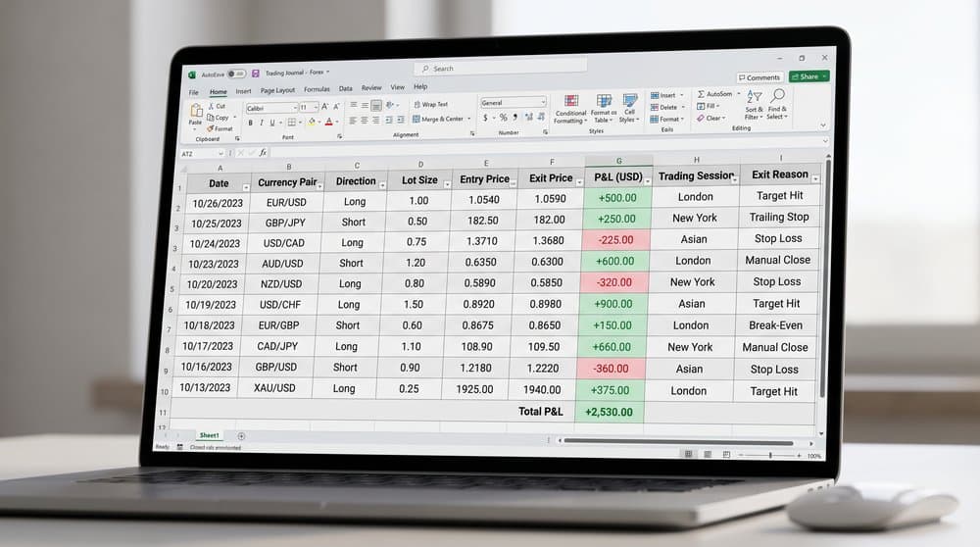
Task: Open Conditional Formatting icon
Action: coord(571,101)
